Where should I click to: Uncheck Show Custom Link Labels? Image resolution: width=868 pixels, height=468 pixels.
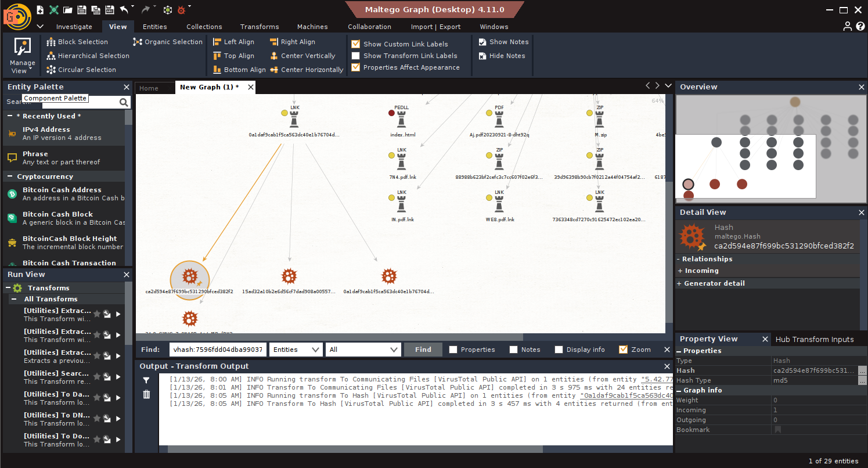pyautogui.click(x=356, y=44)
